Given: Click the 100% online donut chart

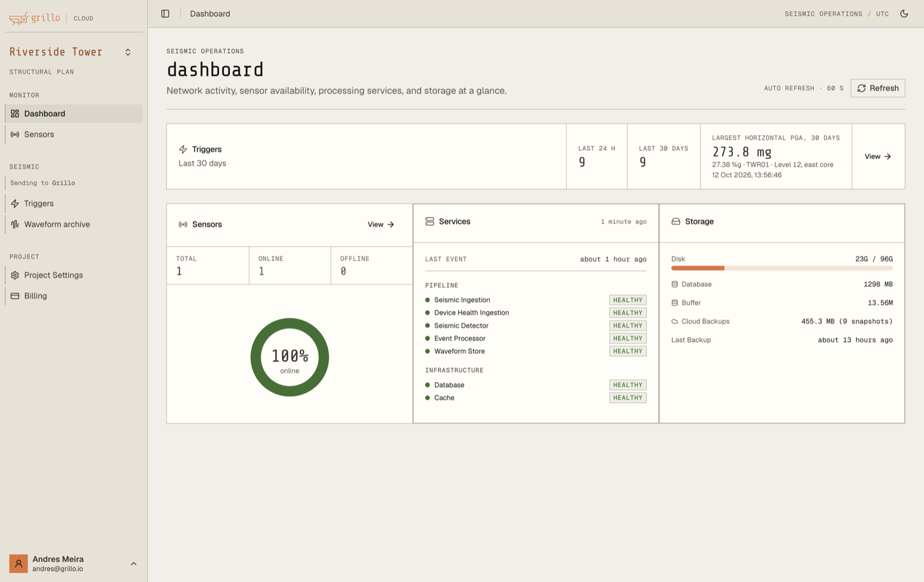Looking at the screenshot, I should coord(290,357).
